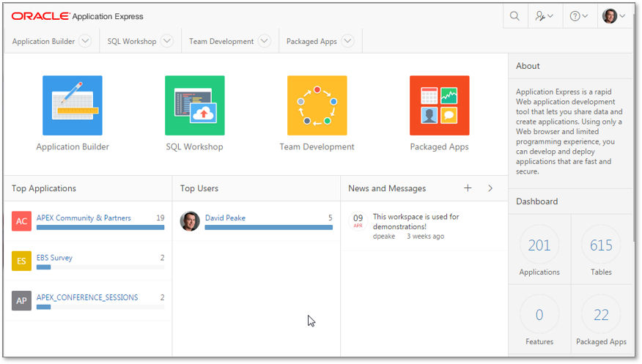Select the Packaged Apps menu tab
This screenshot has height=364, width=642.
311,41
